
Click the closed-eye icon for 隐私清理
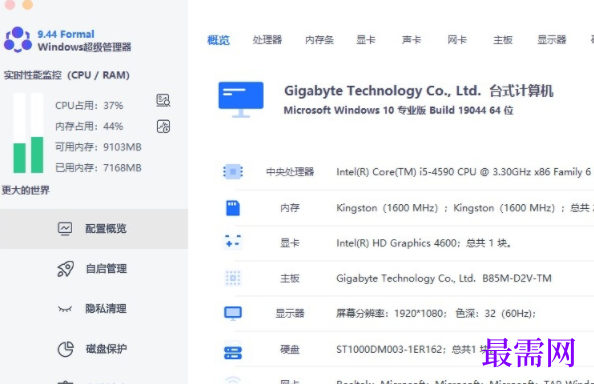65,309
